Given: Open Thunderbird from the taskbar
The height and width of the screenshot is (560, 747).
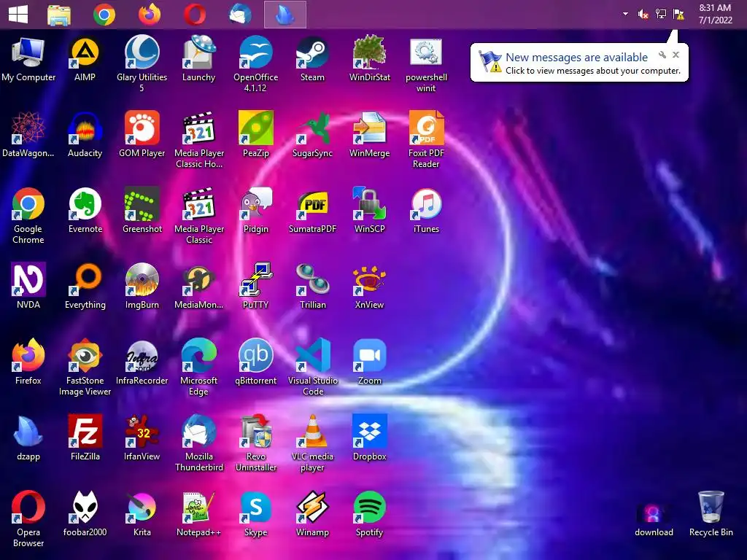Looking at the screenshot, I should [x=240, y=15].
